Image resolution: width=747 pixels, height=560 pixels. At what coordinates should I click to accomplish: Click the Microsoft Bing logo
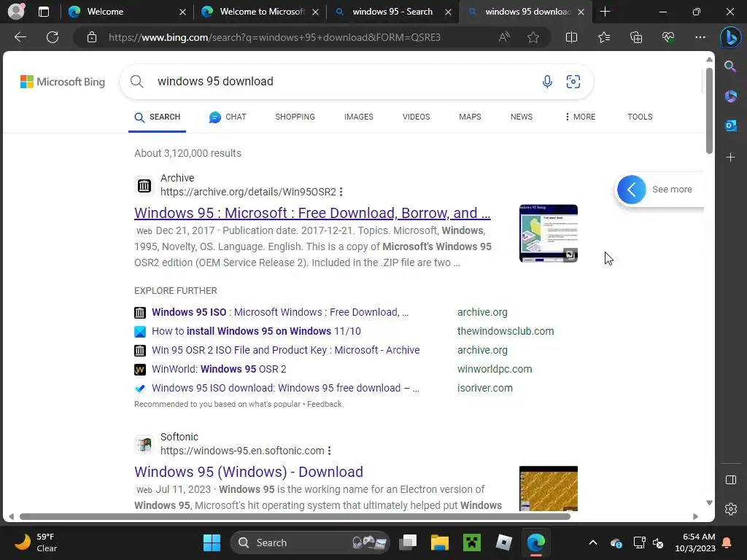[63, 82]
